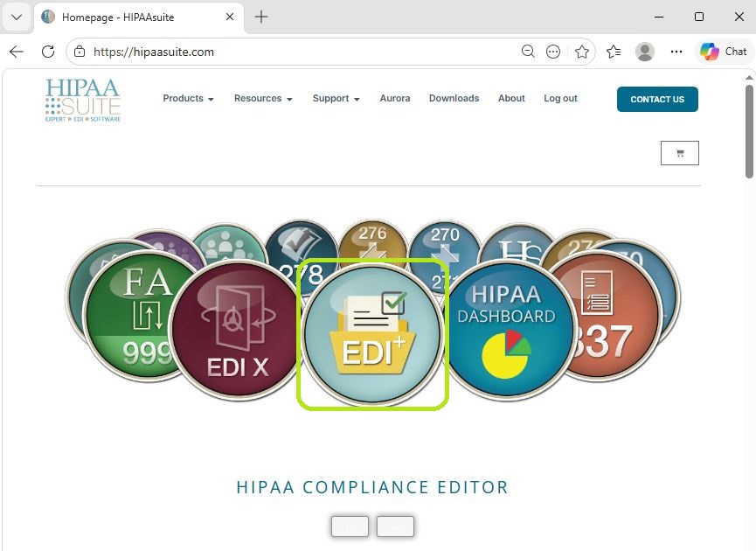This screenshot has height=551, width=756.
Task: Expand the Support menu
Action: tap(336, 99)
